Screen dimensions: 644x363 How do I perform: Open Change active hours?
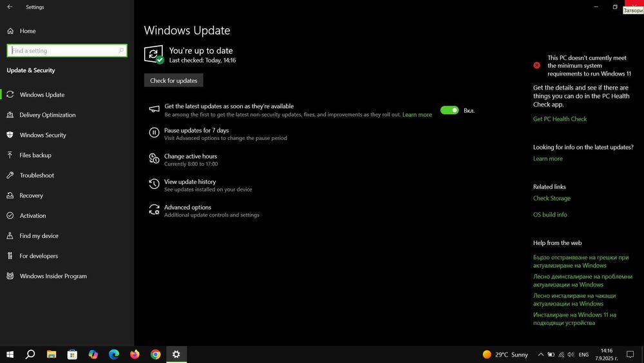(x=191, y=156)
